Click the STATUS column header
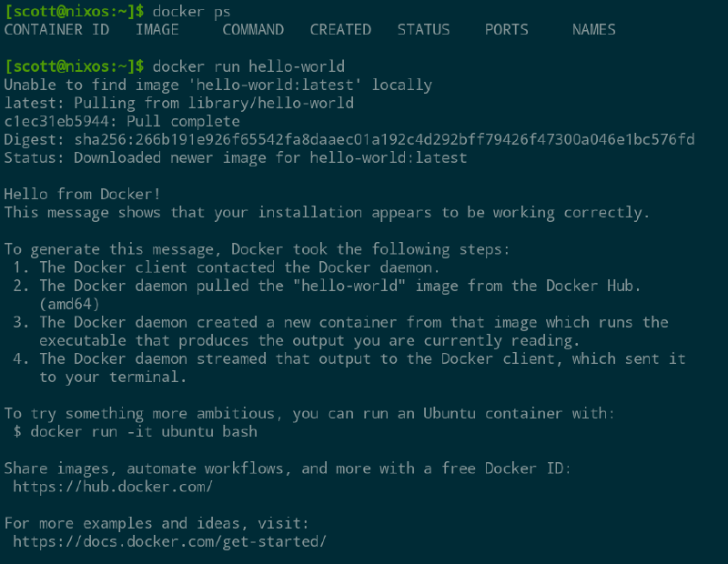Image resolution: width=728 pixels, height=564 pixels. [423, 30]
